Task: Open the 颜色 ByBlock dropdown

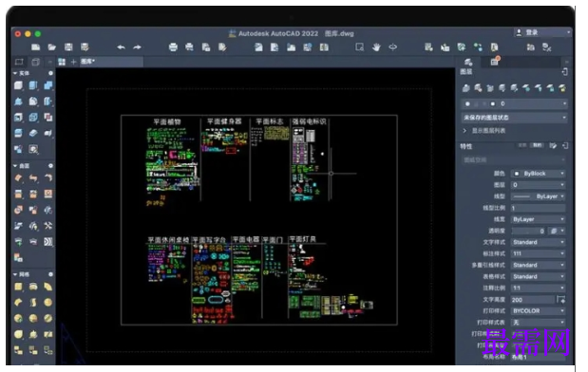Action: coord(538,174)
